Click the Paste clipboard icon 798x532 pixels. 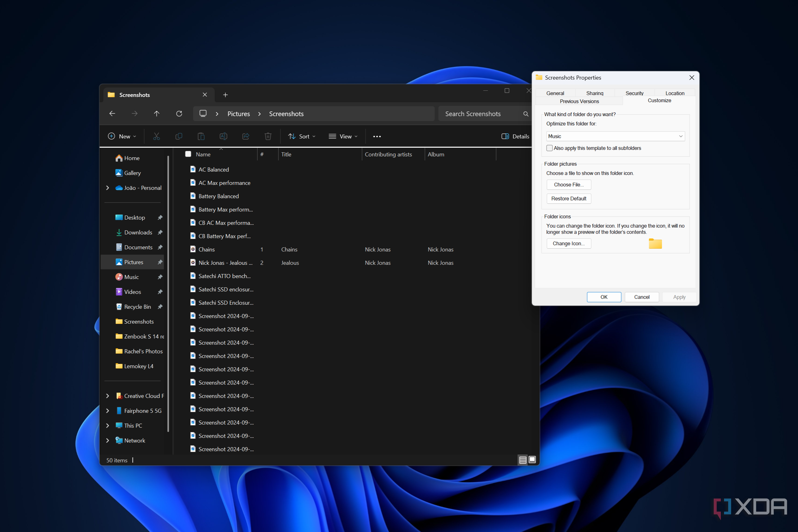point(201,136)
